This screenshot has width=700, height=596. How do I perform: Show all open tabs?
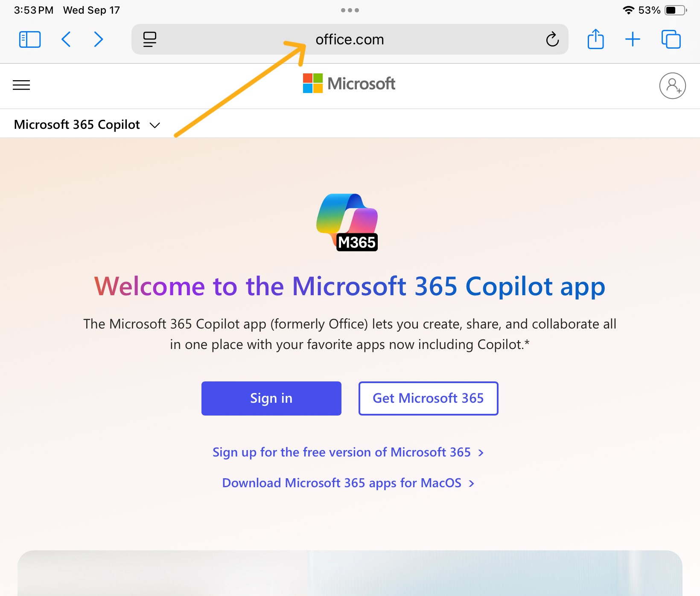pyautogui.click(x=671, y=39)
